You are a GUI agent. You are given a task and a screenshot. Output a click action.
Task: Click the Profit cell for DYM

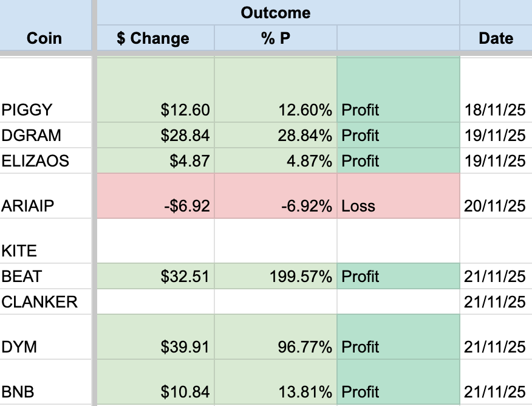tap(398, 337)
